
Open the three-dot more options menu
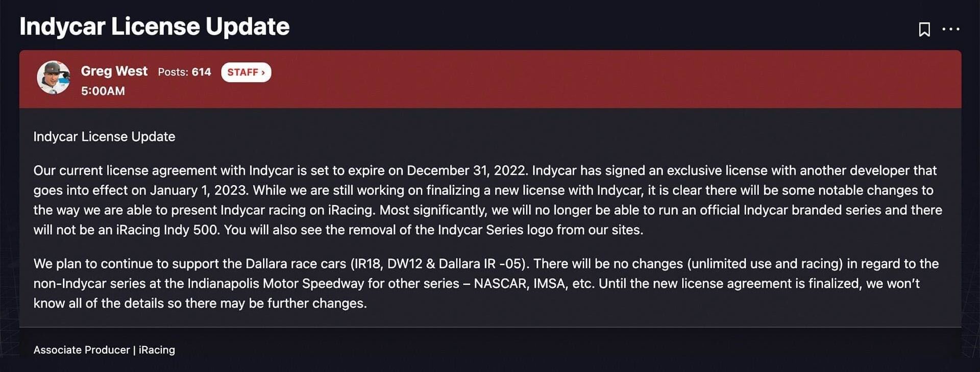pyautogui.click(x=950, y=30)
